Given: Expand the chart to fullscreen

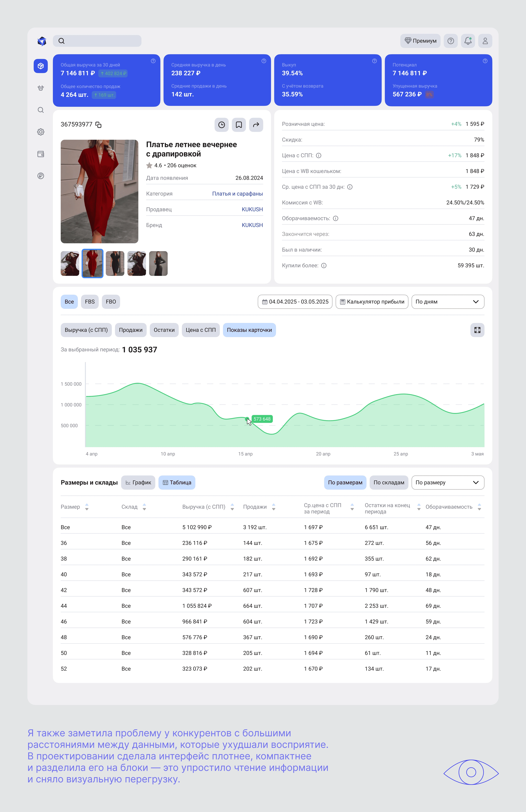Looking at the screenshot, I should (477, 330).
